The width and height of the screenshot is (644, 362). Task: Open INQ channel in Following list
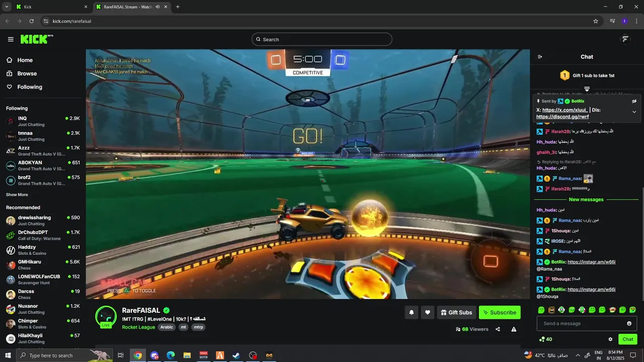click(x=43, y=121)
